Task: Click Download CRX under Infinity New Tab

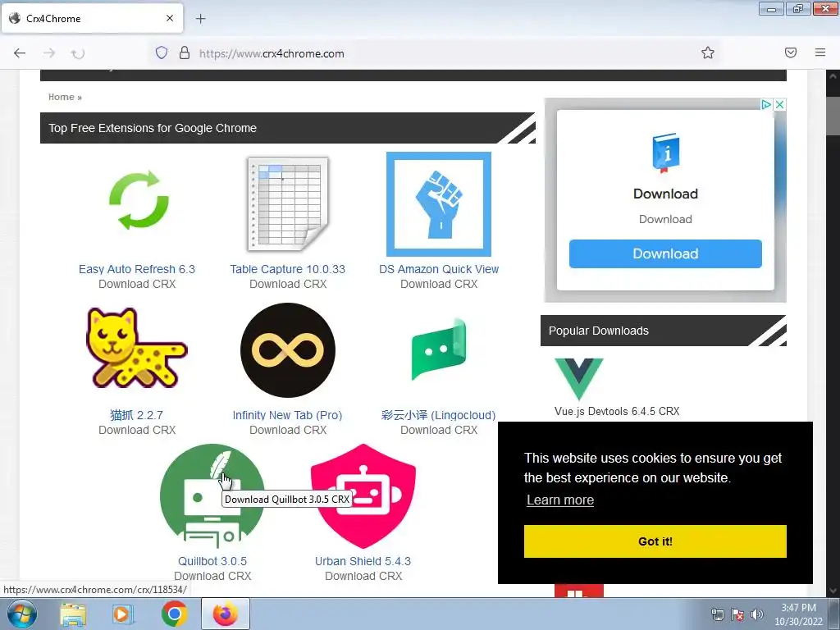Action: click(288, 430)
